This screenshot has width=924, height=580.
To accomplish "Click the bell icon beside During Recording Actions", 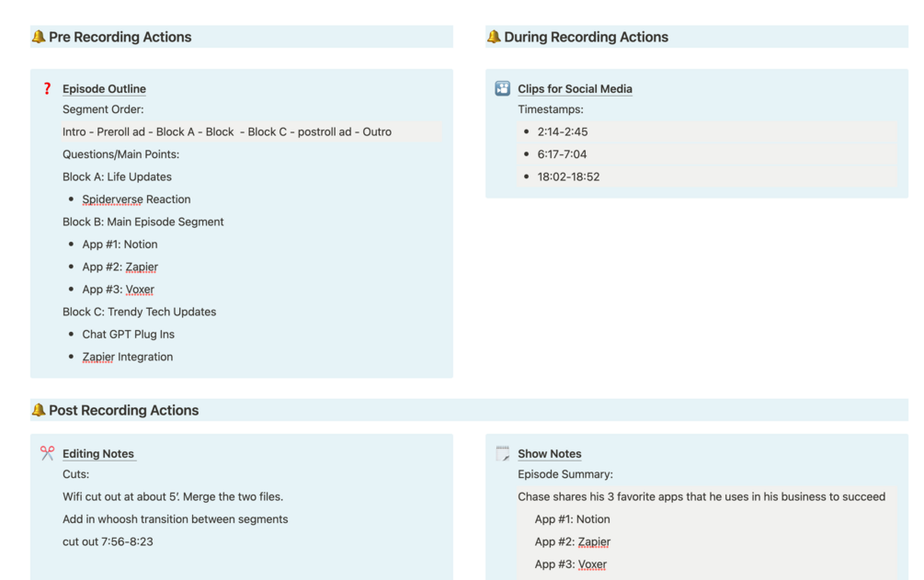I will pyautogui.click(x=494, y=38).
